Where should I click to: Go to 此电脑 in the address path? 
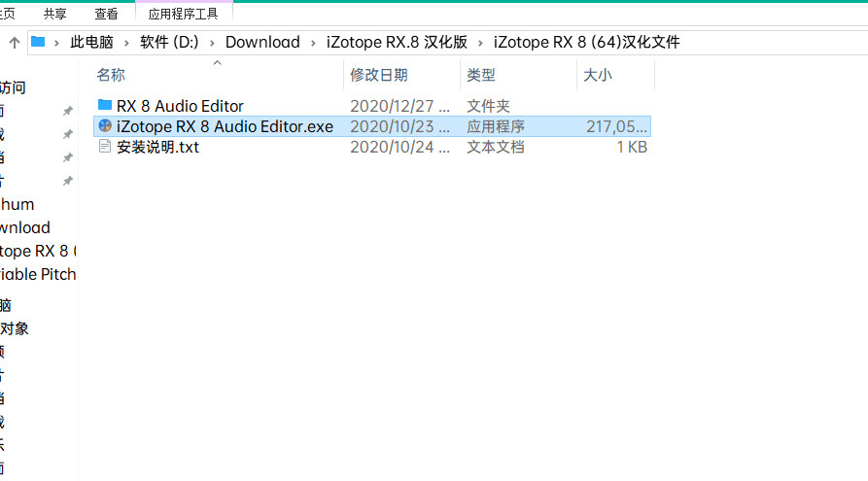(x=92, y=42)
